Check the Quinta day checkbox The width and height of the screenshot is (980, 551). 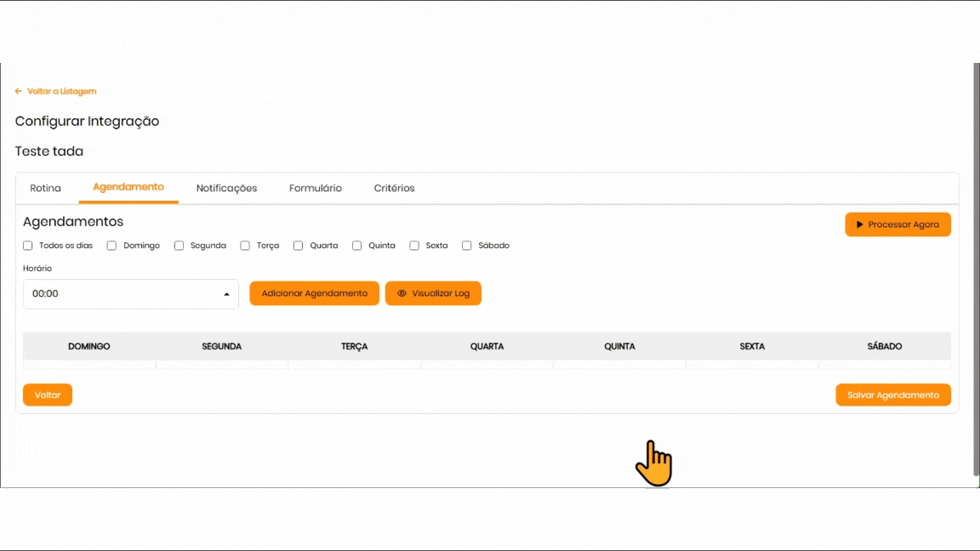[357, 246]
